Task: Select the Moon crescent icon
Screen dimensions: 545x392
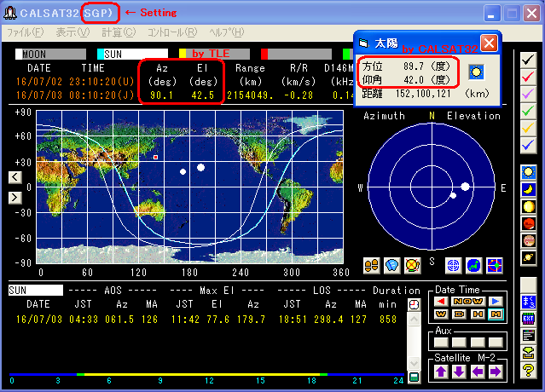Action: click(x=528, y=189)
